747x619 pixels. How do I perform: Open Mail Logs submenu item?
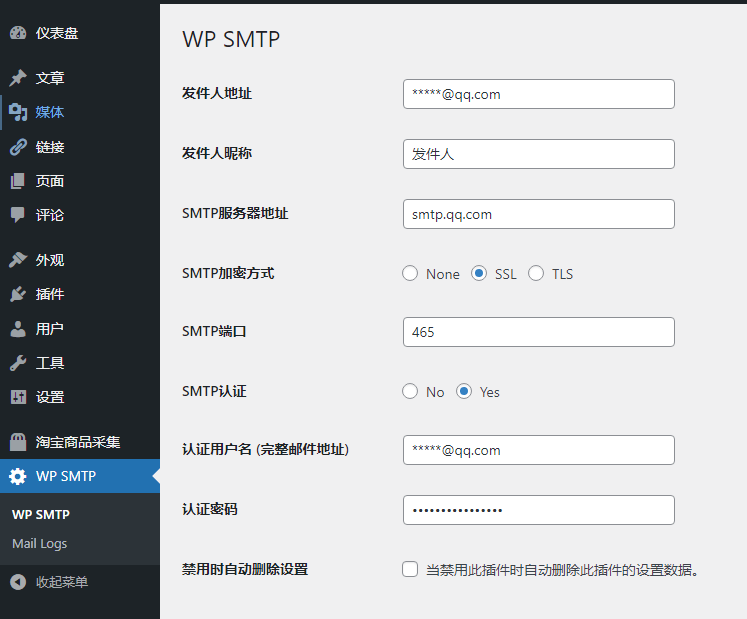coord(40,544)
